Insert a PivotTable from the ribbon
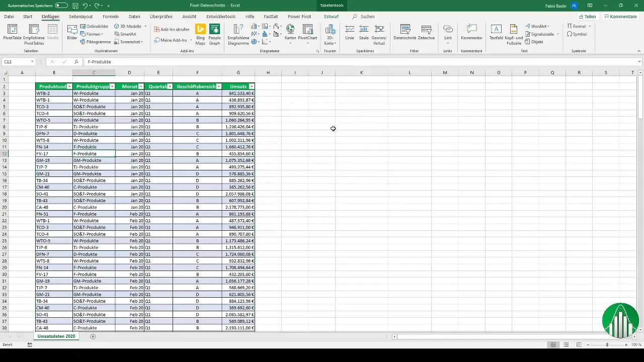This screenshot has height=362, width=644. pos(12,33)
